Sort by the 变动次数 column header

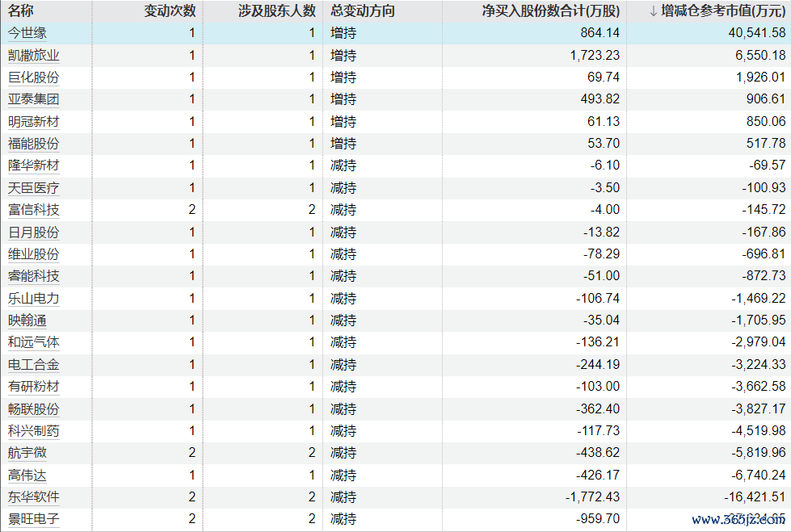[170, 11]
